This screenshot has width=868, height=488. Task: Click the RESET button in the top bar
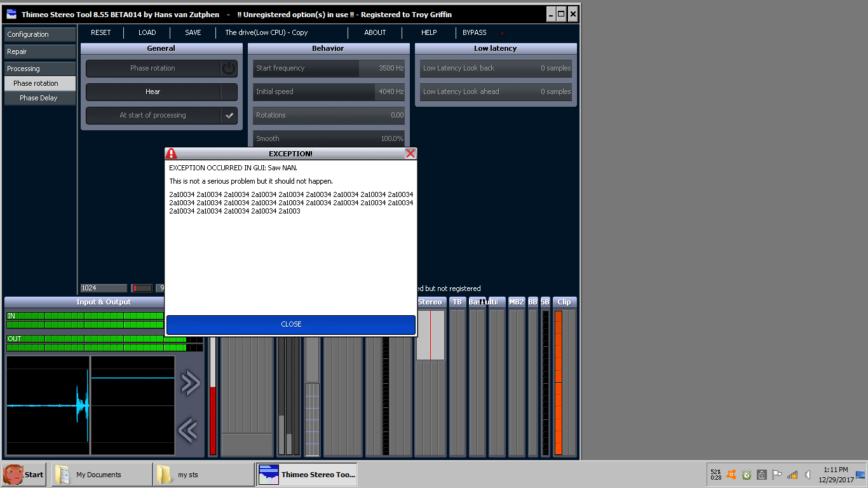pyautogui.click(x=100, y=32)
